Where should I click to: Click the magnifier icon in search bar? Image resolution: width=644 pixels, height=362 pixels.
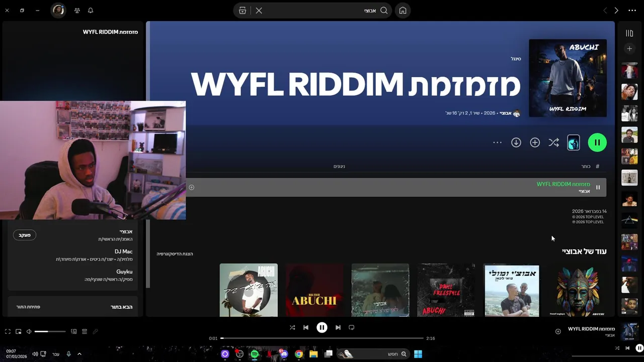click(x=384, y=11)
